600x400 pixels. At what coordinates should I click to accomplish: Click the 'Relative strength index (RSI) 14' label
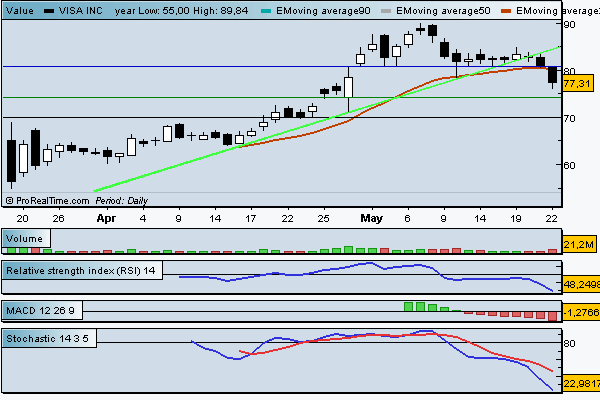(81, 271)
